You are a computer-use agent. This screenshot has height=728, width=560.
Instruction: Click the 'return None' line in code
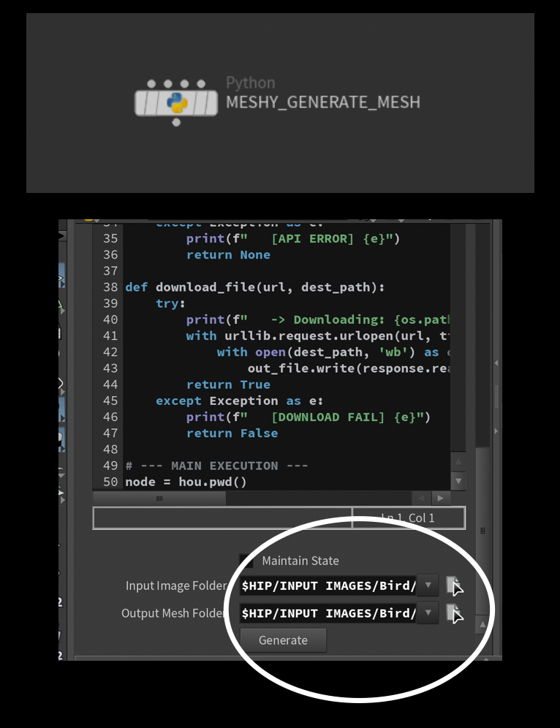tap(228, 255)
